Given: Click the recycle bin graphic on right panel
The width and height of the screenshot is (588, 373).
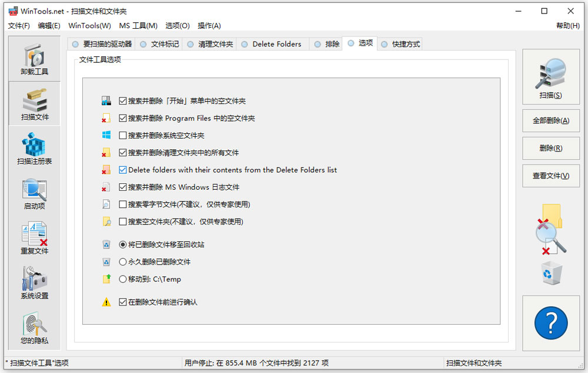Looking at the screenshot, I should click(552, 273).
